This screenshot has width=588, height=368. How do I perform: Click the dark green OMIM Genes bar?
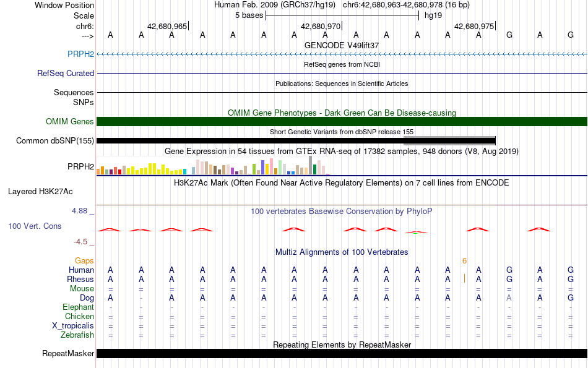click(x=342, y=121)
